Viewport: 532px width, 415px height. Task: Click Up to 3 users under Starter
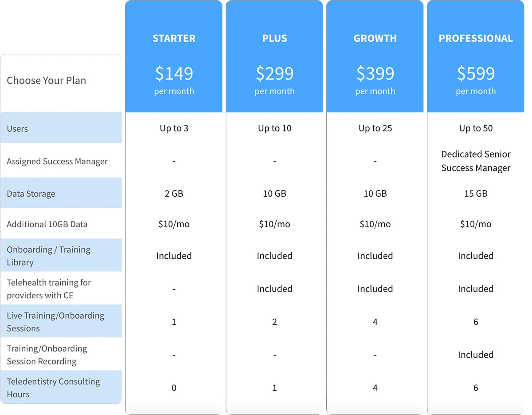click(174, 128)
